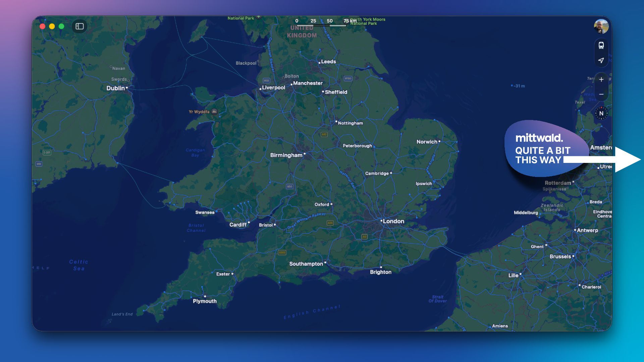Select Manchester on the map

(x=307, y=83)
